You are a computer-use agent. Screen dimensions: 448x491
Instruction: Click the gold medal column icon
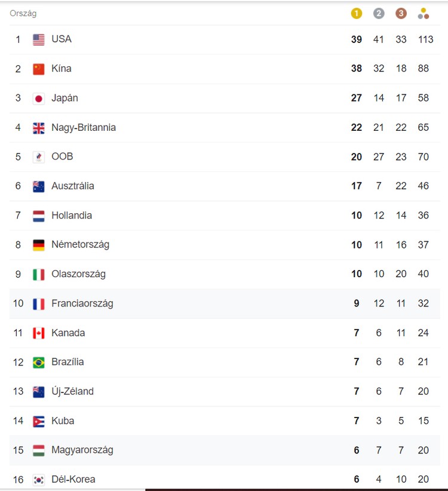tap(357, 13)
